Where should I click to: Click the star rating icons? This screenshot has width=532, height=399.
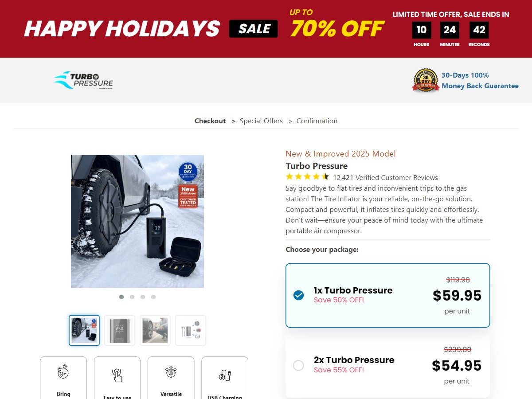(307, 176)
